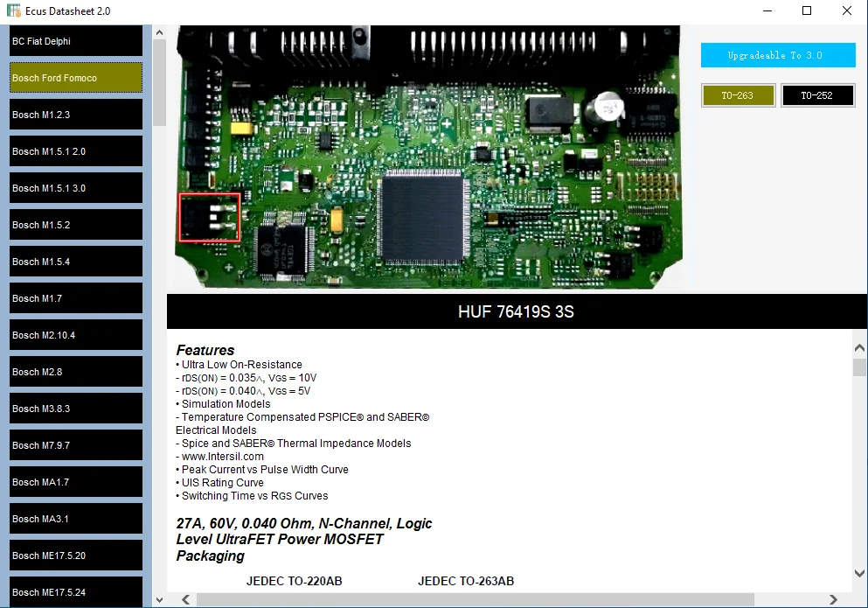The width and height of the screenshot is (868, 608).
Task: Click the red-highlighted MOSFET on board image
Action: point(209,217)
